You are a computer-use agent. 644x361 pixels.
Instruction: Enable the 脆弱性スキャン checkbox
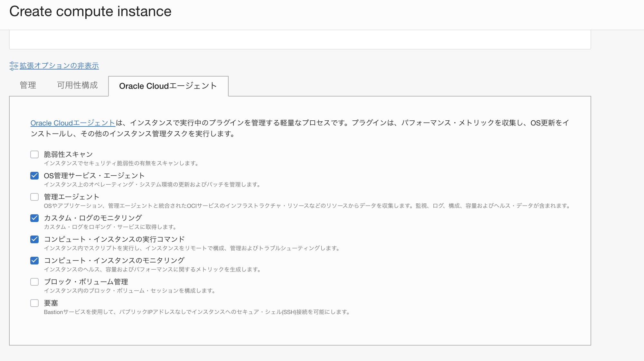click(34, 154)
